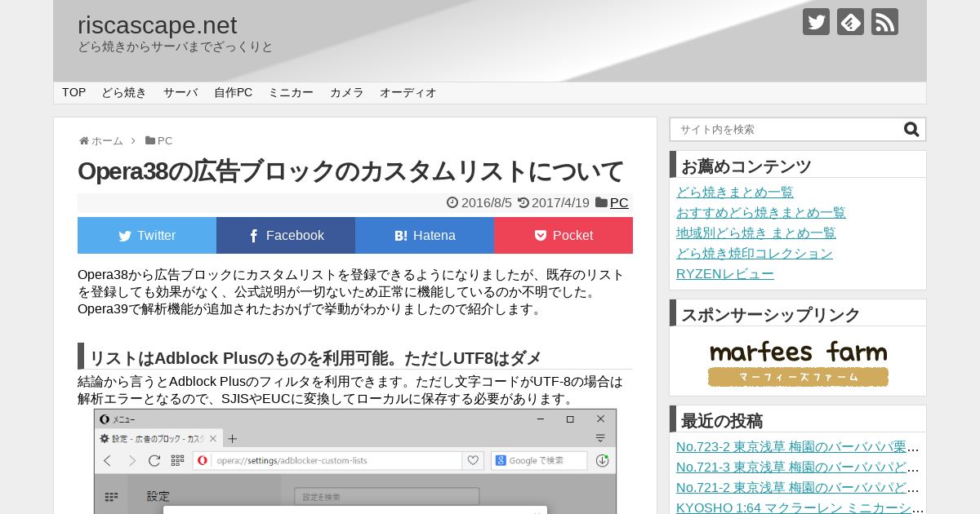Click the riscascape.net site title
The height and width of the screenshot is (514, 980).
[x=158, y=25]
